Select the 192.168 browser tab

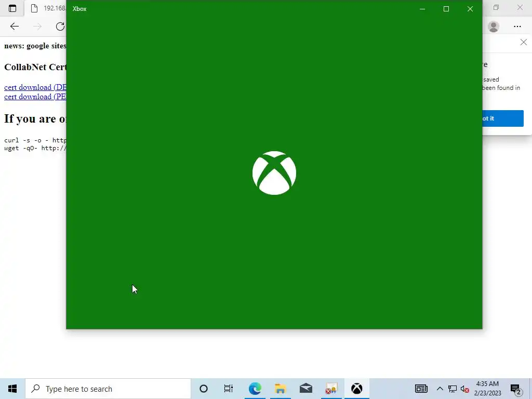(45, 8)
